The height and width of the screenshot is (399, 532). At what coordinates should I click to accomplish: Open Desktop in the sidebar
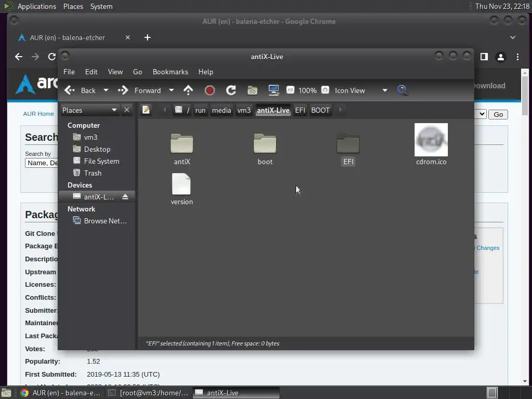(97, 149)
